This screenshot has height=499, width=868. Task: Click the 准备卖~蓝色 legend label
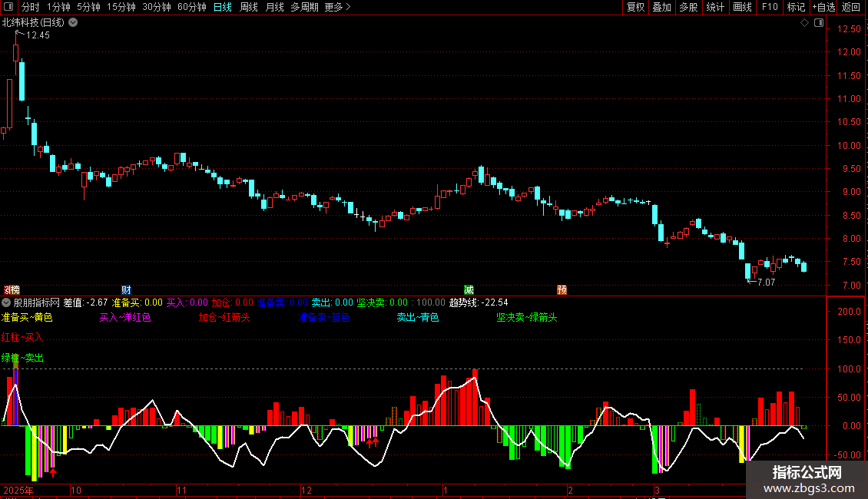324,318
